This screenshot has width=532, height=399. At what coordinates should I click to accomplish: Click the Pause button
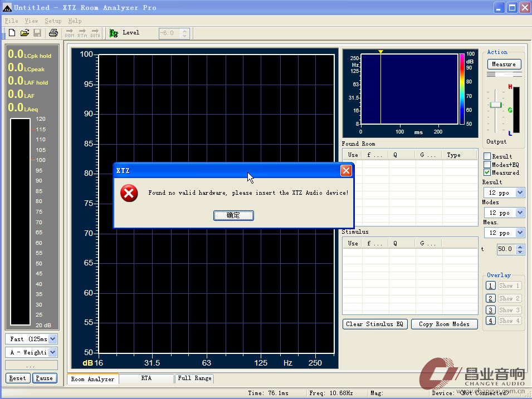point(45,378)
